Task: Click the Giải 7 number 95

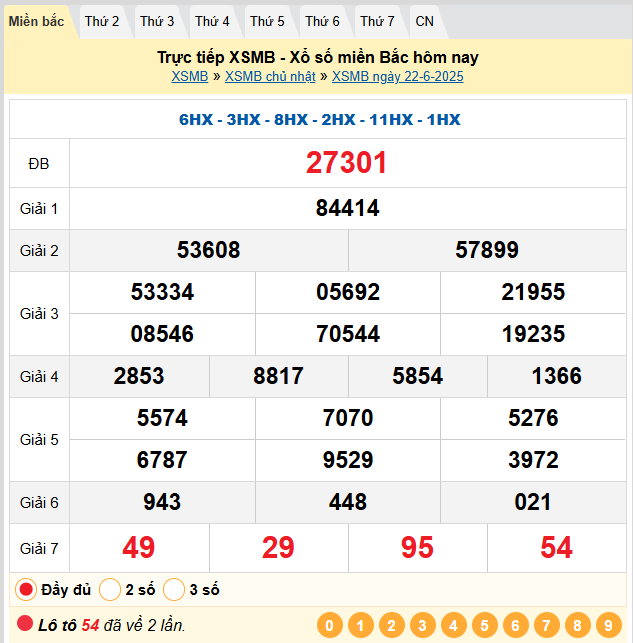Action: click(418, 548)
